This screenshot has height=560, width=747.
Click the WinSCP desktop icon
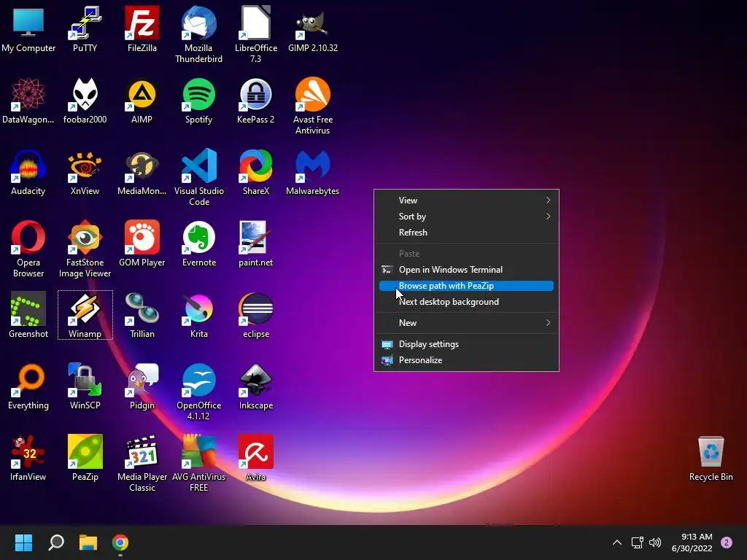pos(85,386)
